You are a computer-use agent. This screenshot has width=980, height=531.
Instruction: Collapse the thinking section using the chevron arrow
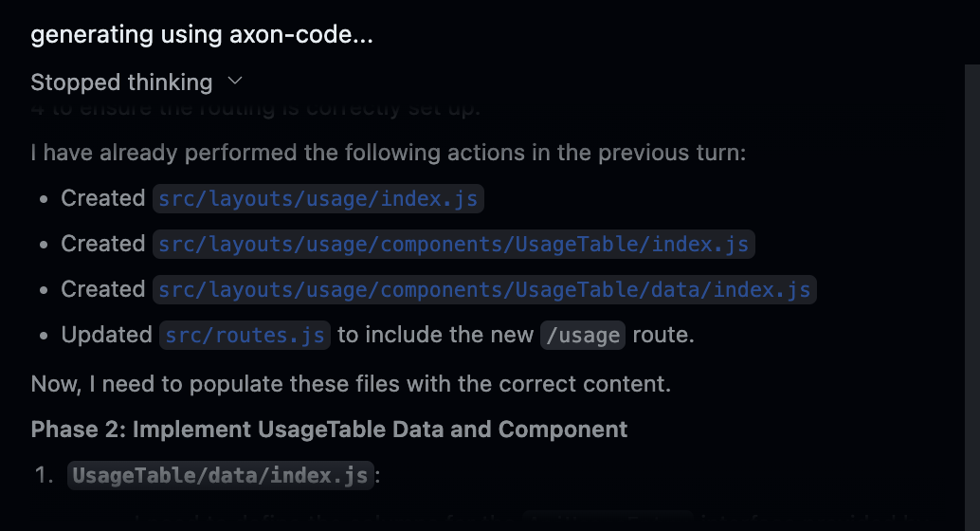pyautogui.click(x=235, y=82)
